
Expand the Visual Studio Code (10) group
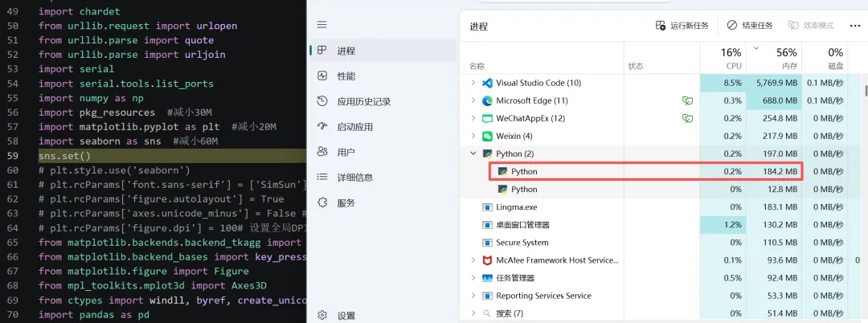point(473,83)
